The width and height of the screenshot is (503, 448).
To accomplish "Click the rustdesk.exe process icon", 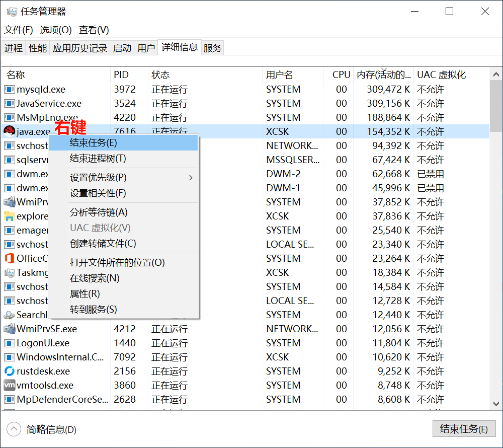I will pos(9,371).
